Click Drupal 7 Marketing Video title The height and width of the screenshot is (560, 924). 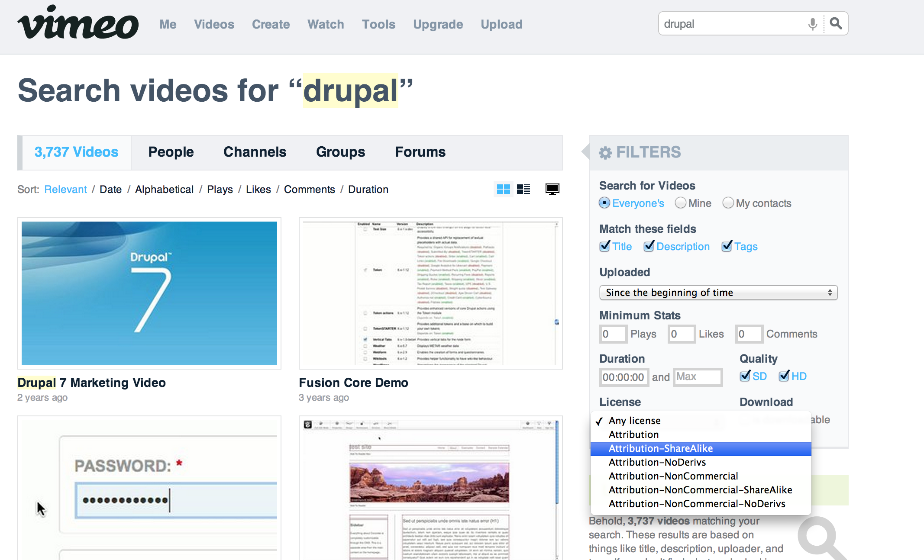[91, 383]
